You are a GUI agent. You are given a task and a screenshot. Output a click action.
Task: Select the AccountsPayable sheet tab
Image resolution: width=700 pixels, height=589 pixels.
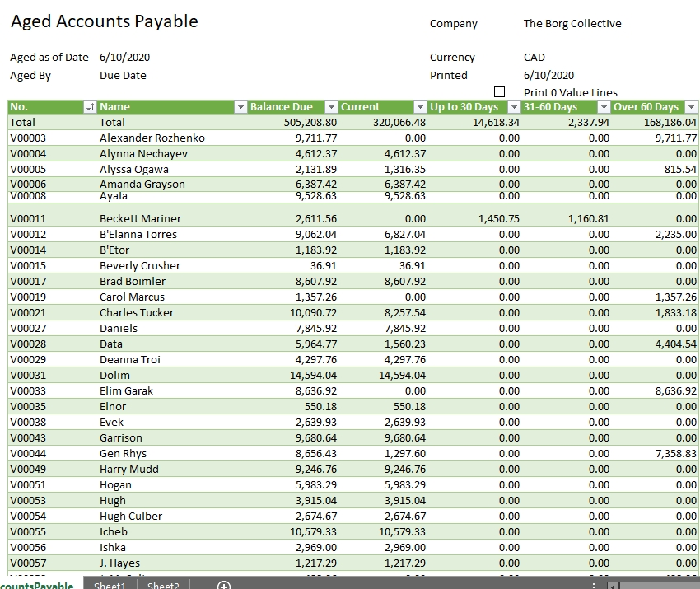(38, 585)
